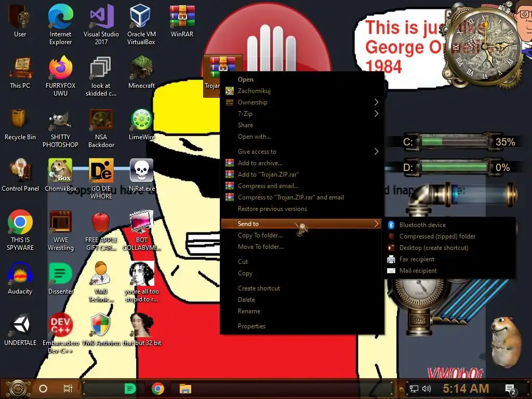The height and width of the screenshot is (399, 532).
Task: Choose Zachomikuj in the context menu
Action: [x=302, y=91]
